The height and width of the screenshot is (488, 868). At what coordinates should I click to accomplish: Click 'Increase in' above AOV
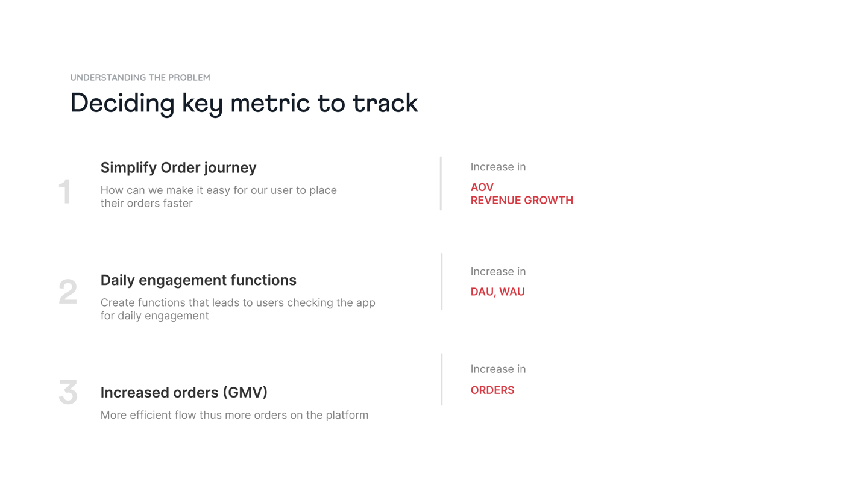[498, 167]
